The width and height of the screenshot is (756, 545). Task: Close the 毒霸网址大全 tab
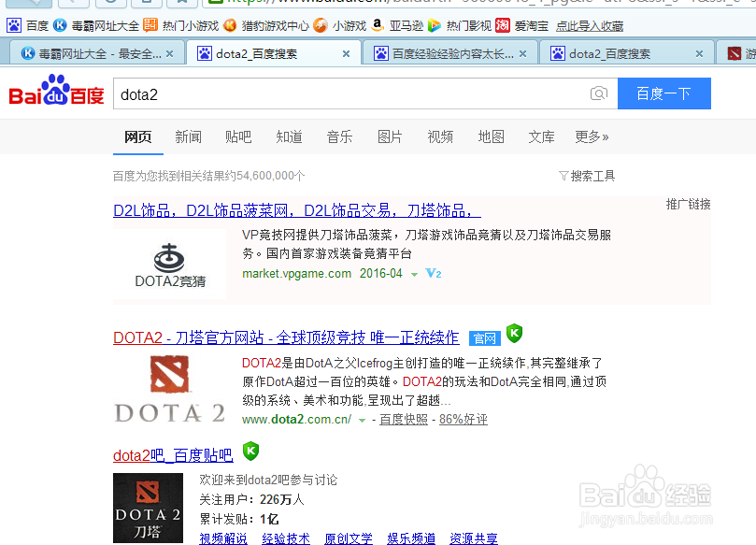tap(169, 54)
